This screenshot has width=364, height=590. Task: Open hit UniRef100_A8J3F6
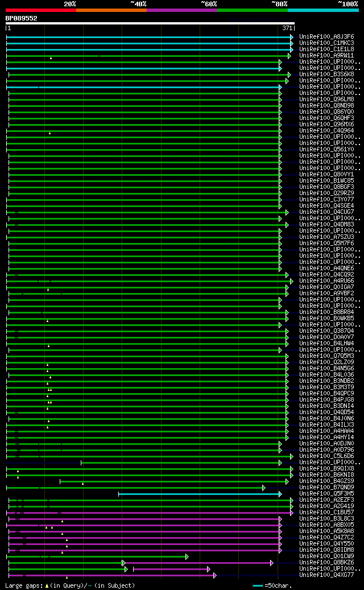326,37
